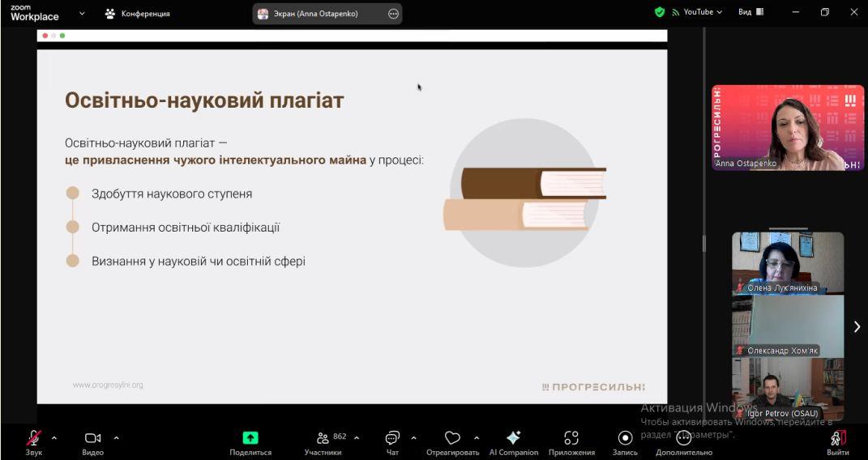Select Олександр Хом'як video tile
The image size is (868, 460).
click(x=788, y=326)
